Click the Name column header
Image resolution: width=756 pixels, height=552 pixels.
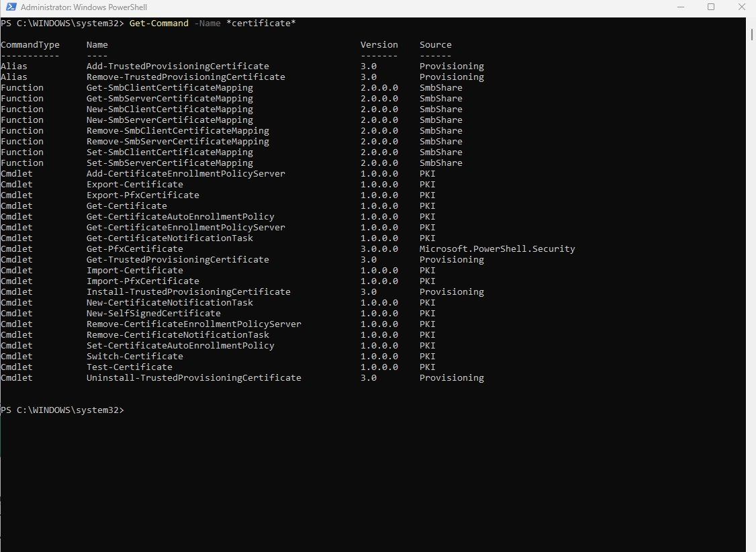point(97,45)
